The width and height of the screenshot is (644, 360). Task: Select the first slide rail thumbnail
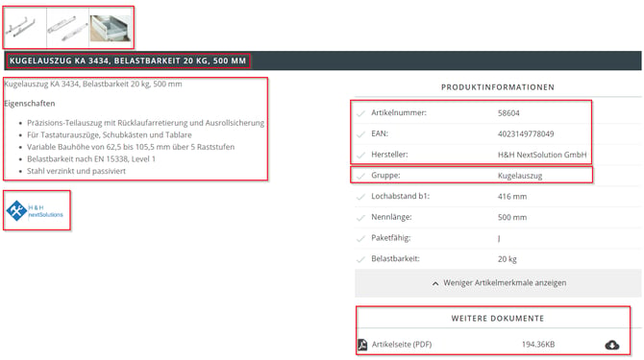coord(25,27)
